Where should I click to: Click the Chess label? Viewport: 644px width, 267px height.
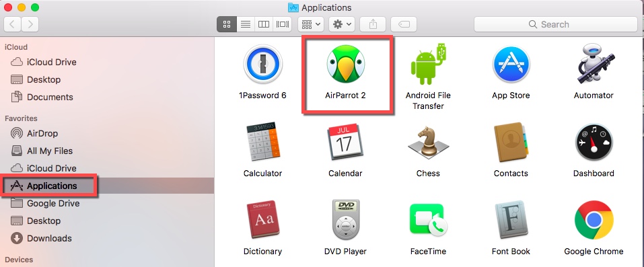tap(428, 174)
